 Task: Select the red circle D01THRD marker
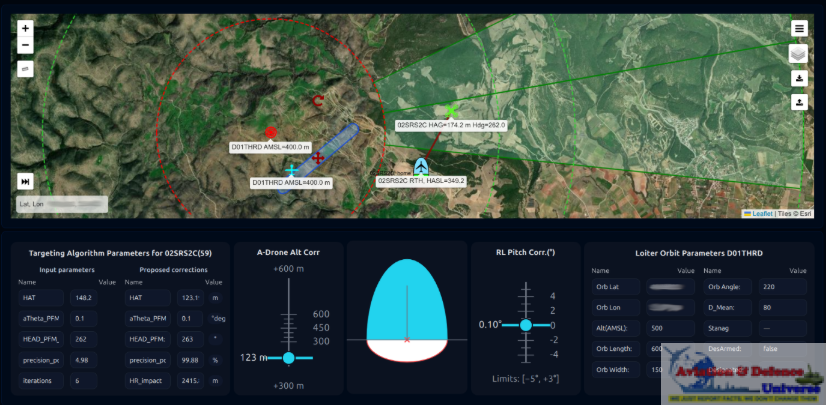270,132
